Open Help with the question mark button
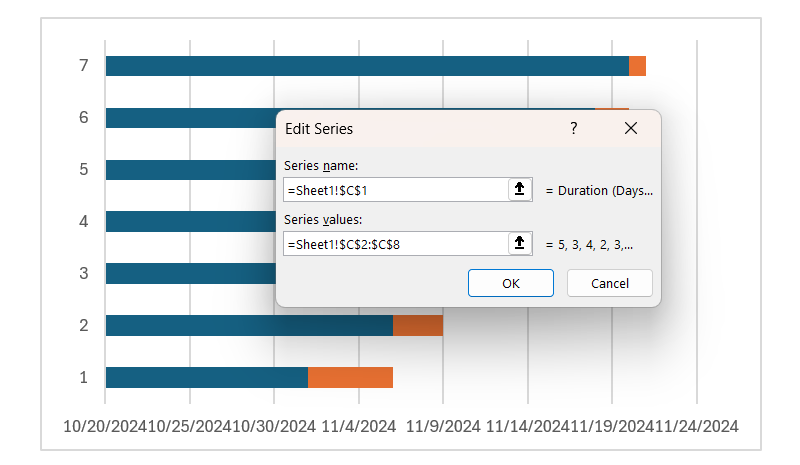Screen dimensions: 800x465 [574, 129]
